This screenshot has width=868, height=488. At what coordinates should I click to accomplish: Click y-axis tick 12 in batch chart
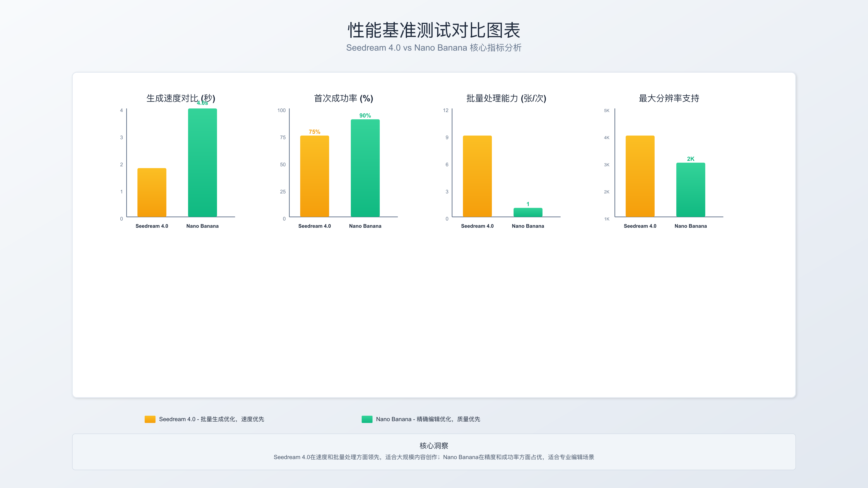(x=446, y=110)
